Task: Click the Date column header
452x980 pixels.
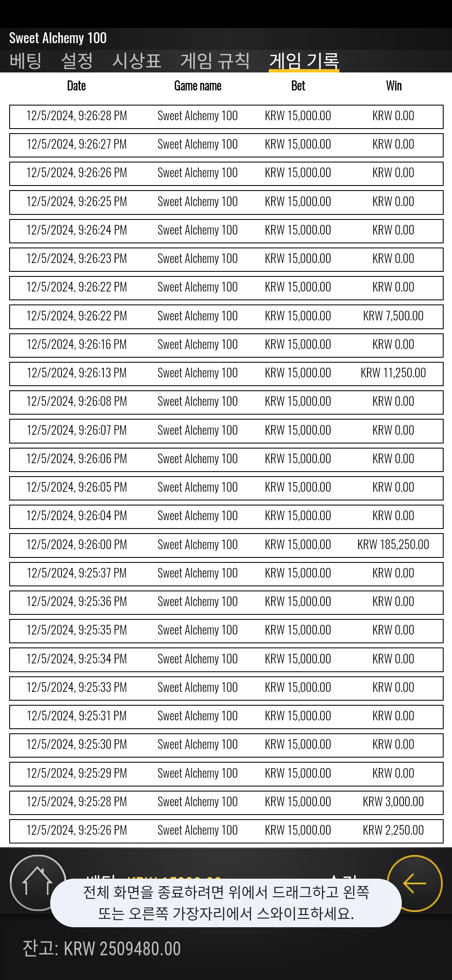Action: click(x=77, y=86)
